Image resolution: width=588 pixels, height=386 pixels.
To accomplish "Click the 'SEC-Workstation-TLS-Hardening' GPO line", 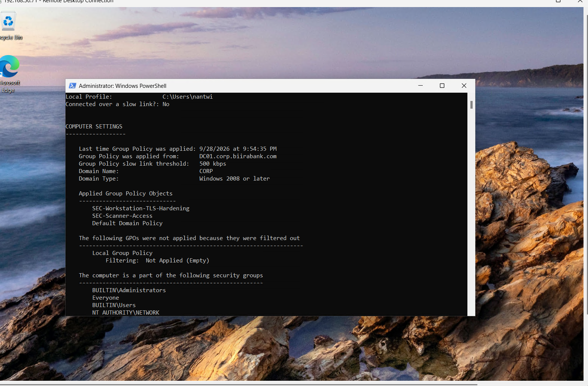I will 141,208.
